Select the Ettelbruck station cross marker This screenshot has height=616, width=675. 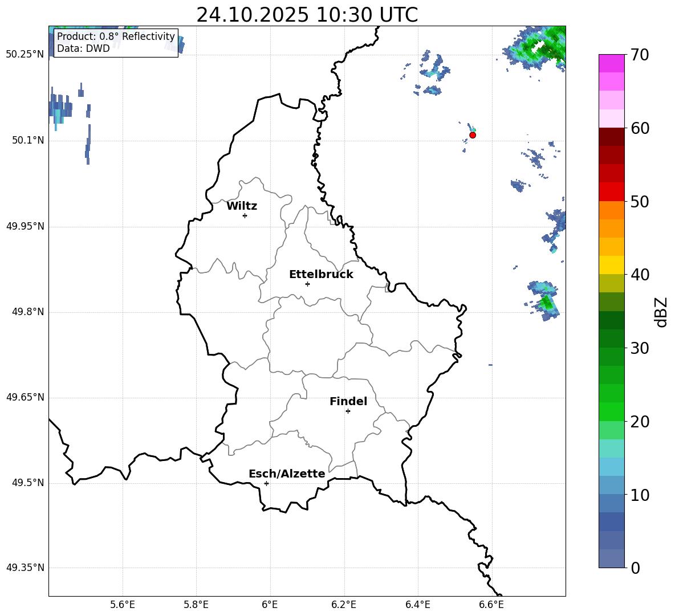[x=307, y=284]
